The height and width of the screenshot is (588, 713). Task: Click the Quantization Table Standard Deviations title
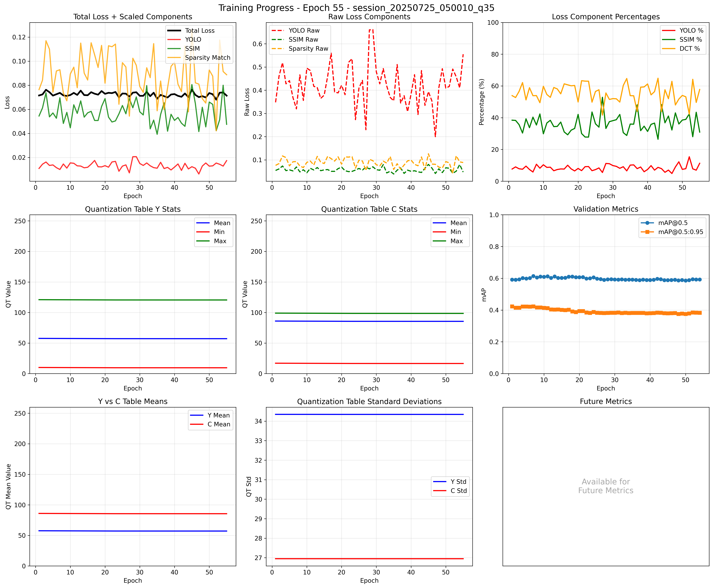pyautogui.click(x=369, y=401)
